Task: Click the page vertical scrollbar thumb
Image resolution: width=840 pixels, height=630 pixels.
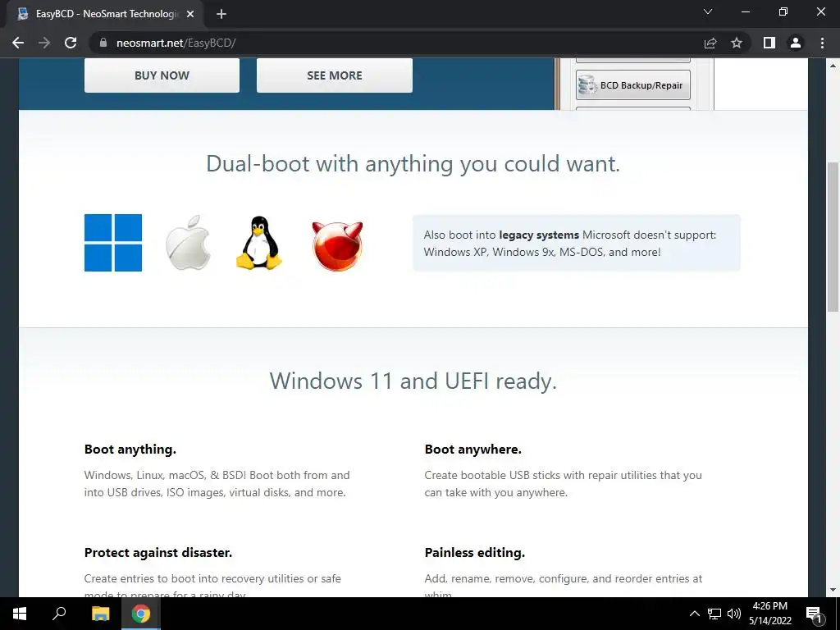Action: tap(833, 236)
